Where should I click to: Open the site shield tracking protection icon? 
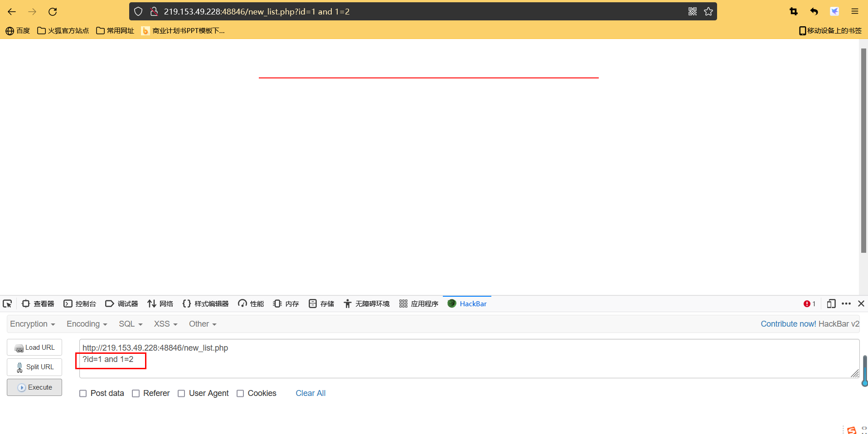138,12
